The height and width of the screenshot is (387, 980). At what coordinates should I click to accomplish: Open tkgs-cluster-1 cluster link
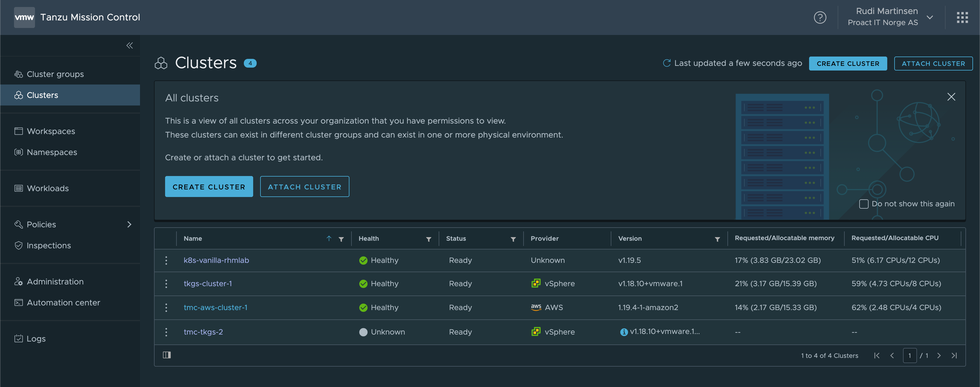[208, 284]
